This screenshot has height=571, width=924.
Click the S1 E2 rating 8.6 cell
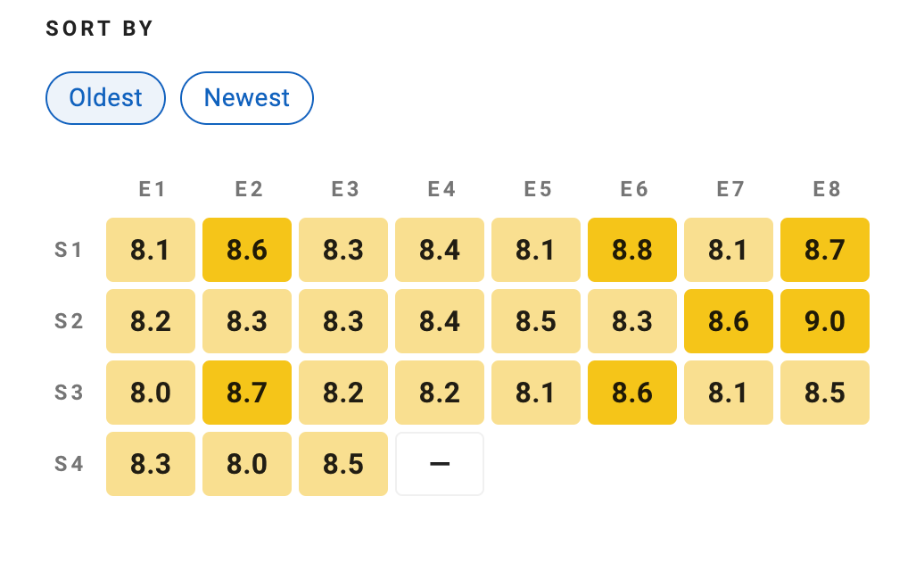[247, 250]
